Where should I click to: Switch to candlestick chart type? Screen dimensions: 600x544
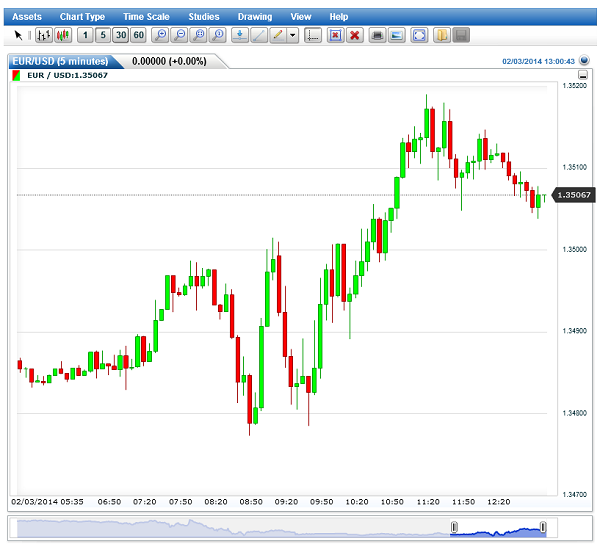[63, 36]
